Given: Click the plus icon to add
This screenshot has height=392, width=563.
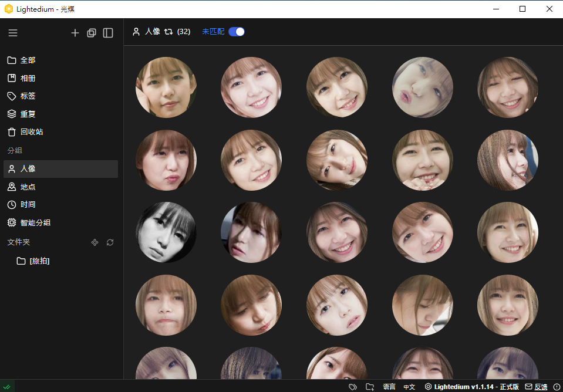Looking at the screenshot, I should tap(75, 33).
